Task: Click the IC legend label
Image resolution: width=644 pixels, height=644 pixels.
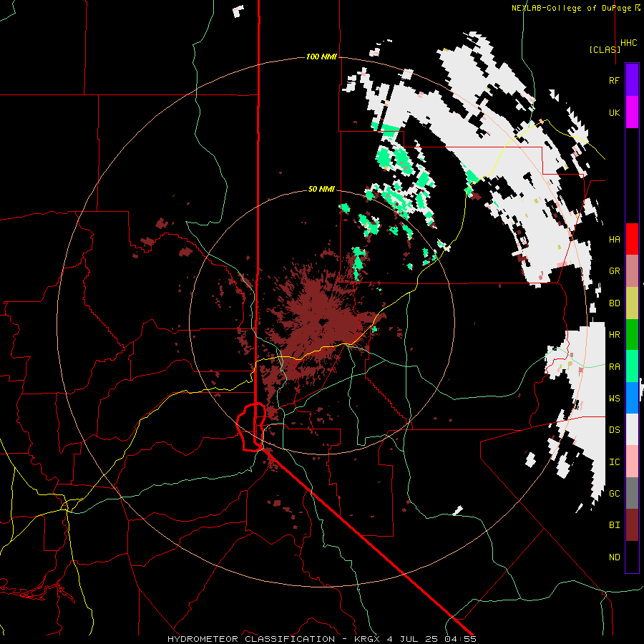Action: [614, 462]
